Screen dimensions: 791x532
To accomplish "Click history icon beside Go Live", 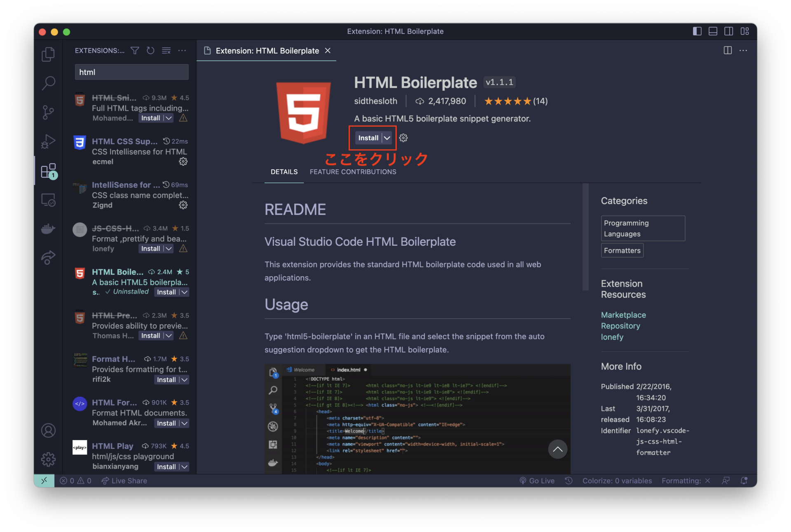I will tap(569, 481).
